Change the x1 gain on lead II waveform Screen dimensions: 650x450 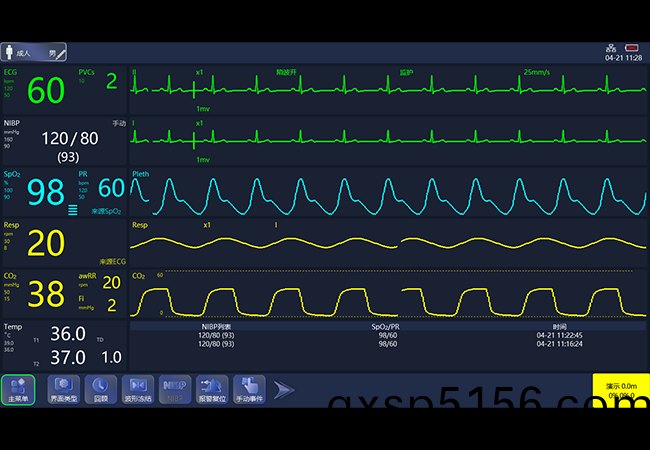pos(199,72)
